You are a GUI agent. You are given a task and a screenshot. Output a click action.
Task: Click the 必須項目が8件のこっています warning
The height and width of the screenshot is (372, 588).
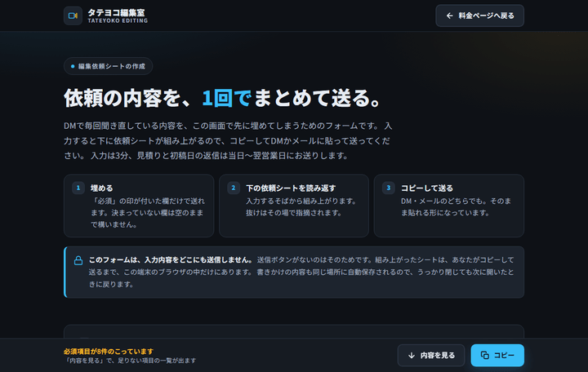(109, 352)
